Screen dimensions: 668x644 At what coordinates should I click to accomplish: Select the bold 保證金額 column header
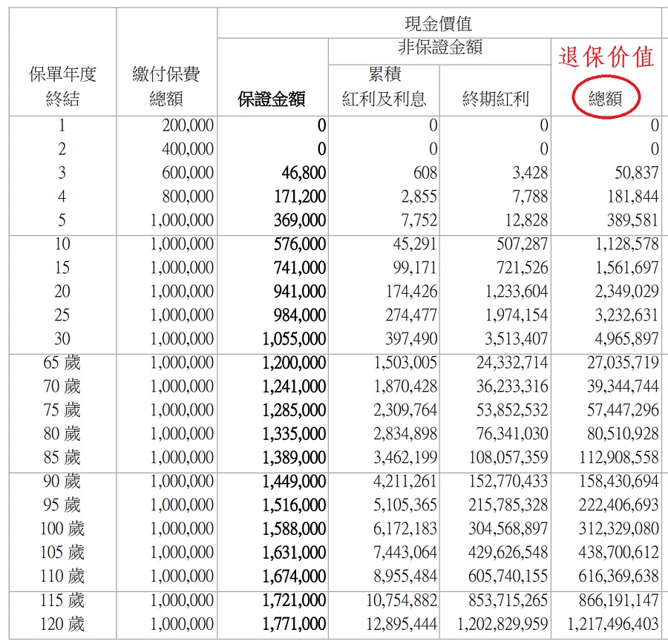click(x=272, y=99)
